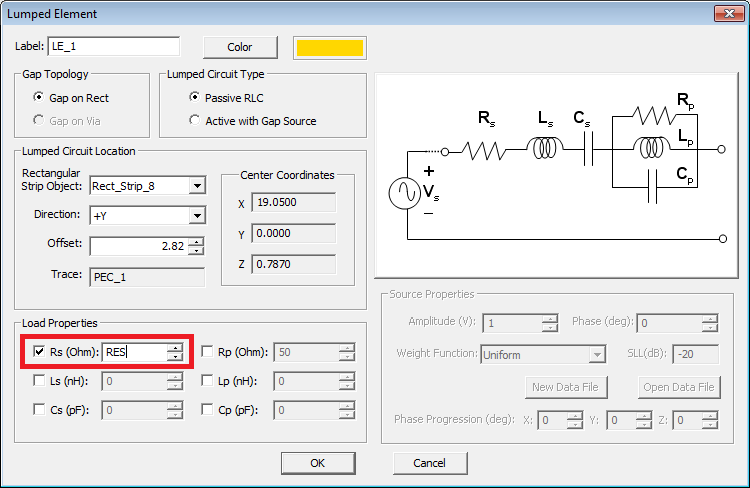Click the Rs (Ohm) input field
The height and width of the screenshot is (488, 750).
click(x=133, y=352)
